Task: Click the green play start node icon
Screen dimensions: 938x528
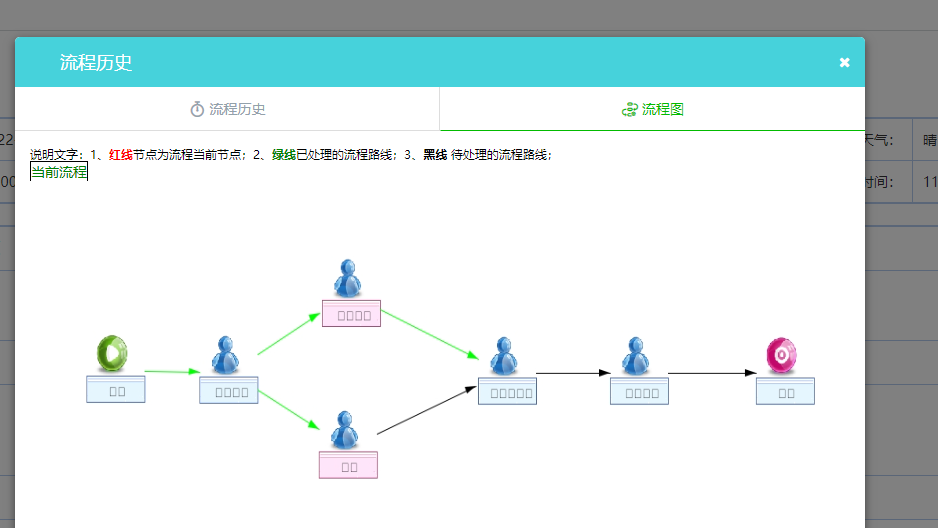Action: tap(112, 353)
